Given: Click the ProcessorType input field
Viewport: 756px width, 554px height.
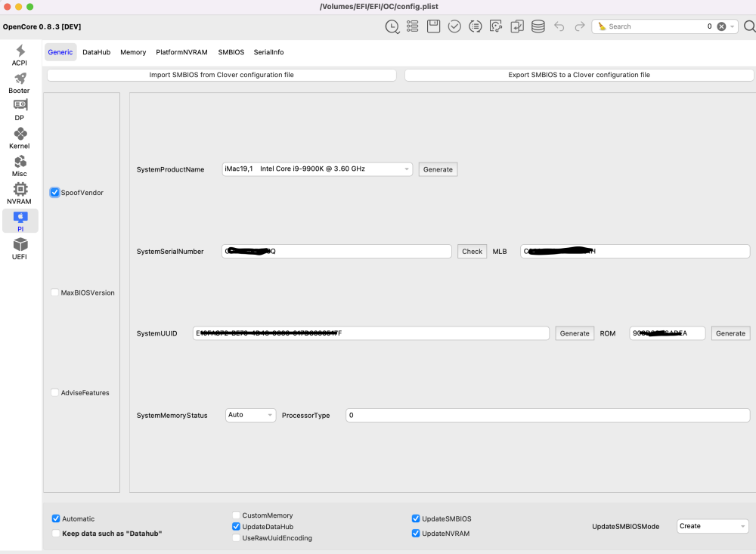Looking at the screenshot, I should tap(547, 415).
